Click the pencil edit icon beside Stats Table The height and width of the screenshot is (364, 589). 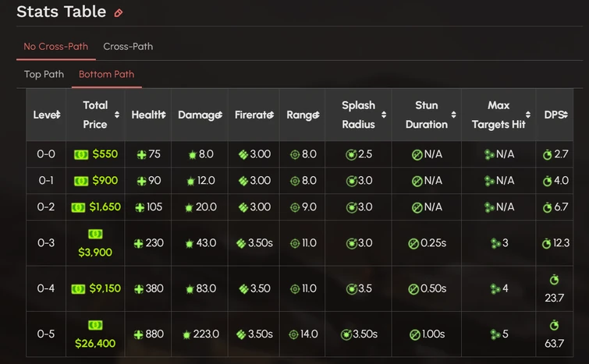coord(119,12)
